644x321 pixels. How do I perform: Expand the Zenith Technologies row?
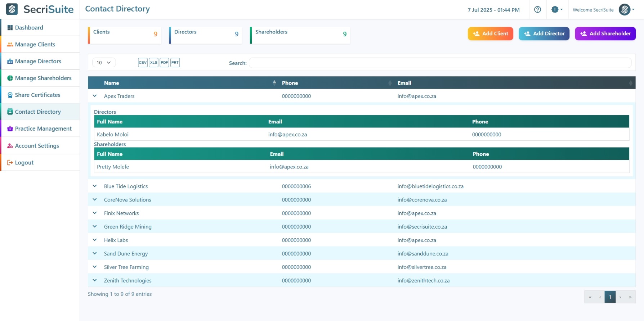pos(95,280)
